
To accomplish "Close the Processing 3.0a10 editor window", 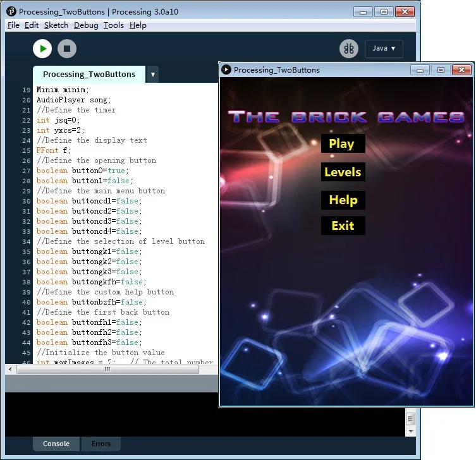I will 405,12.
